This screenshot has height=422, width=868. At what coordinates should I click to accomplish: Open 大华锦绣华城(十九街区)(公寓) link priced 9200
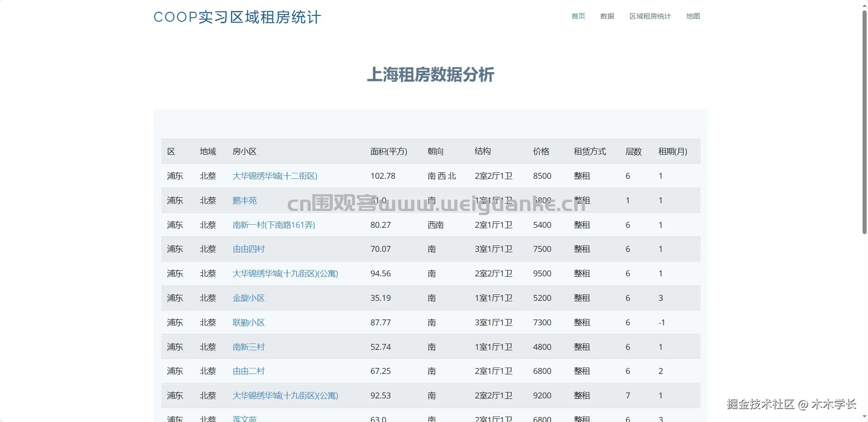(285, 396)
